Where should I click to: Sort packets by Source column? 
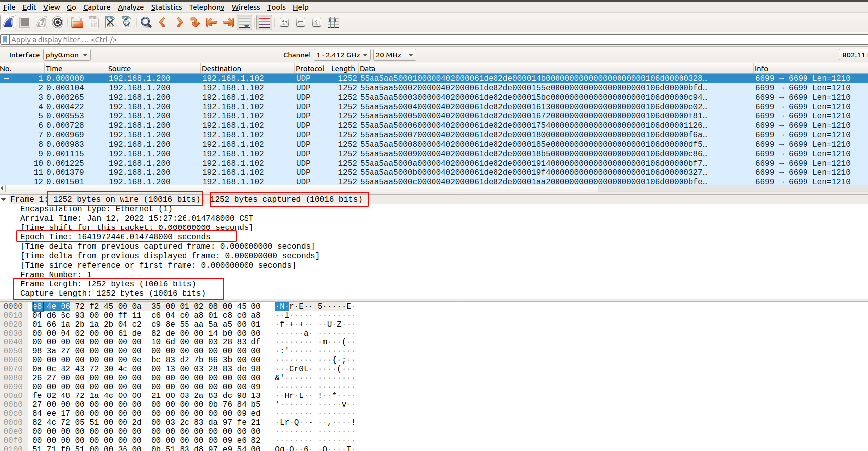click(x=153, y=68)
